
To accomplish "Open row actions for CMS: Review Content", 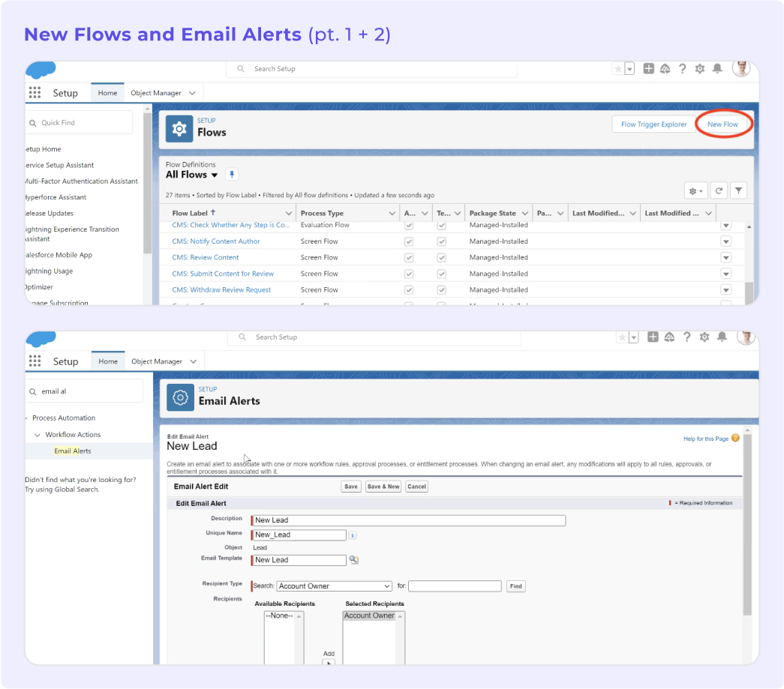I will pyautogui.click(x=726, y=258).
